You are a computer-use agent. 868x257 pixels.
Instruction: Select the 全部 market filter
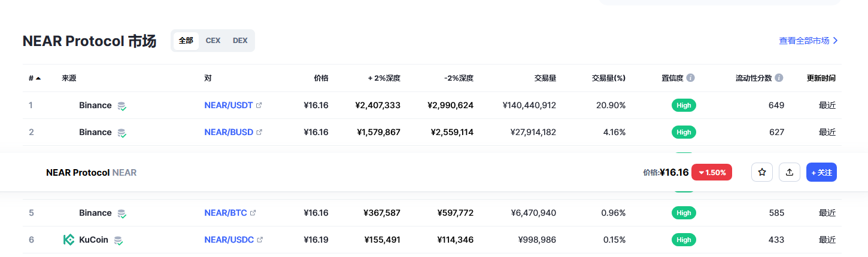point(186,41)
